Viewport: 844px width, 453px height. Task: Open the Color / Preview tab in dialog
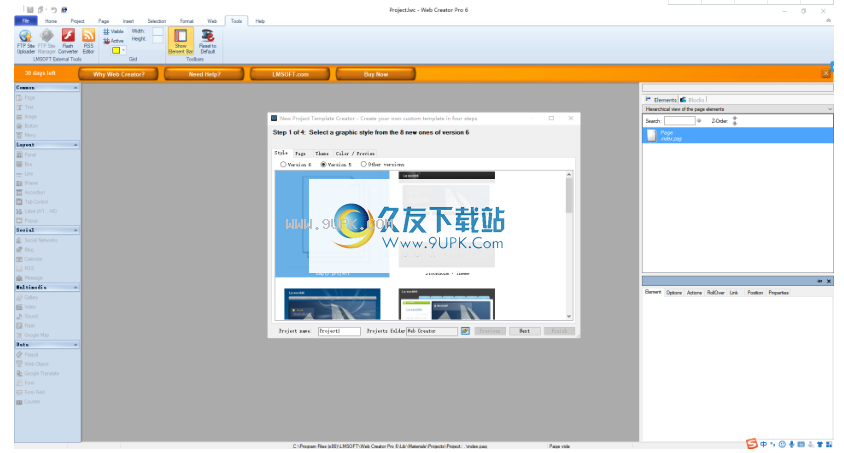coord(355,153)
